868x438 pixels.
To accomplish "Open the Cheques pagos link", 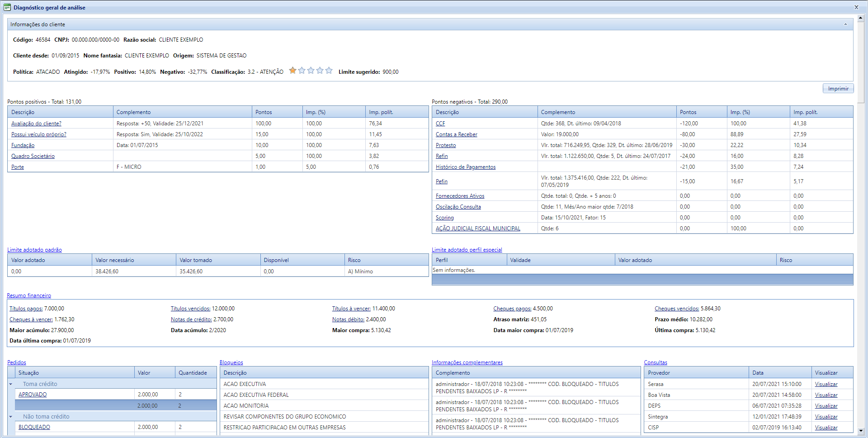I will pyautogui.click(x=512, y=309).
